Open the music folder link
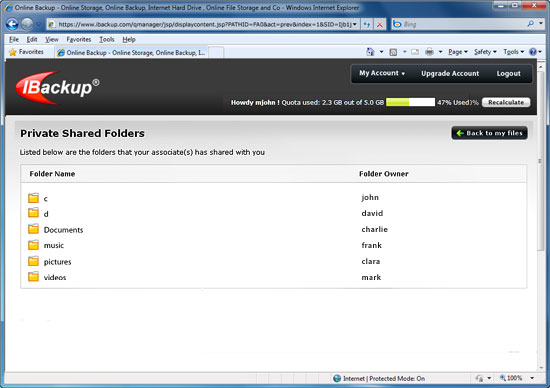The height and width of the screenshot is (388, 550). [x=54, y=245]
